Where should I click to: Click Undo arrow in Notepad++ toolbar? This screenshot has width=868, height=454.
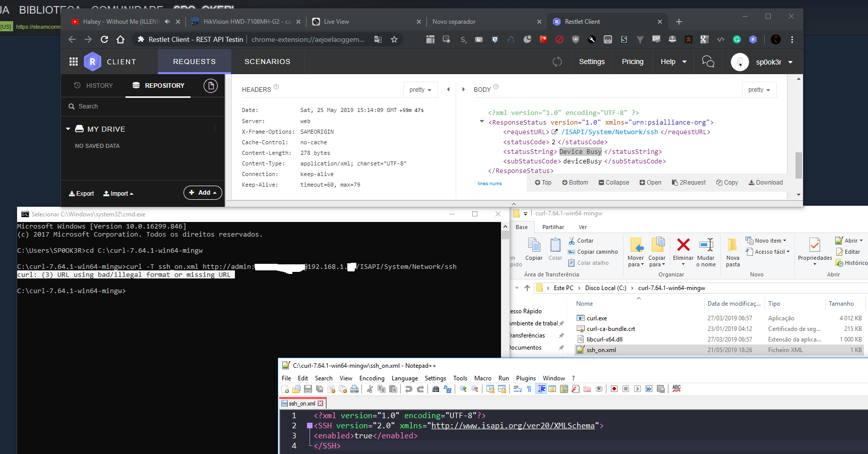click(x=409, y=389)
